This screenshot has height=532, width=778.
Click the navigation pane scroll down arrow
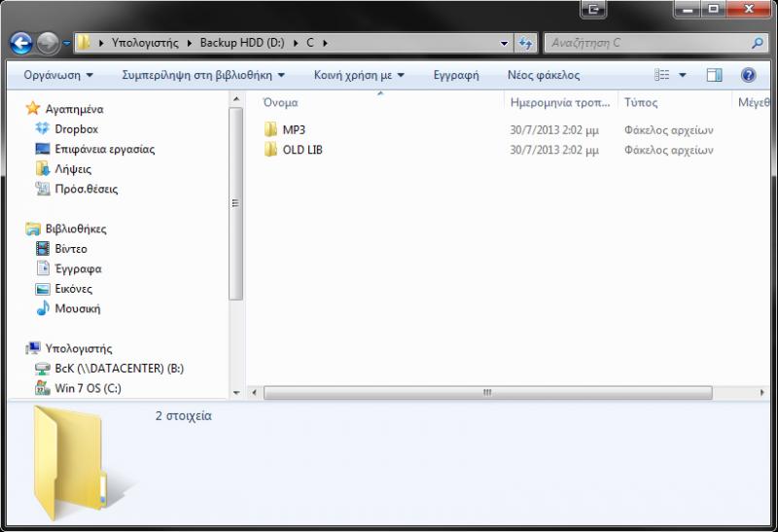pyautogui.click(x=236, y=393)
